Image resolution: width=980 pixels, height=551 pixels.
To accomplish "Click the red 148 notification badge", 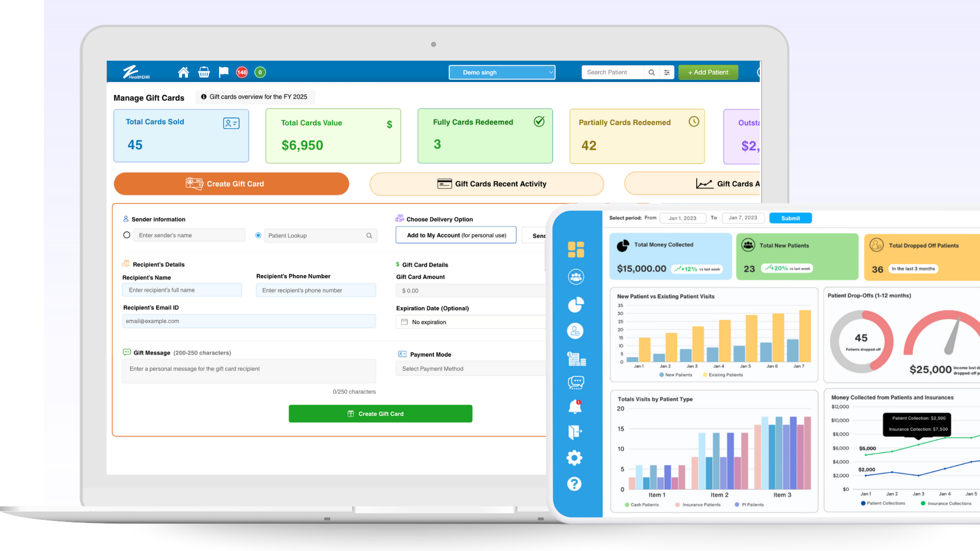I will (x=242, y=72).
